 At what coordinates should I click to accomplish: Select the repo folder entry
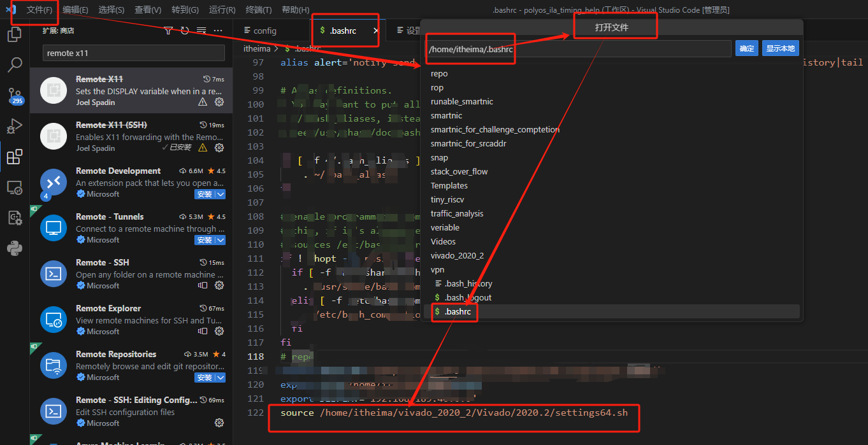[612, 73]
